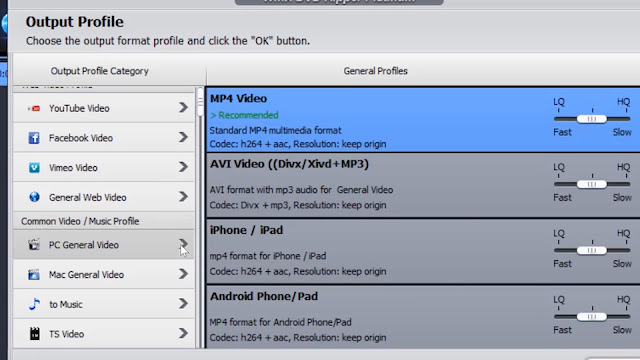The height and width of the screenshot is (360, 640).
Task: Click the Common Video / Music Profile header
Action: tap(80, 221)
